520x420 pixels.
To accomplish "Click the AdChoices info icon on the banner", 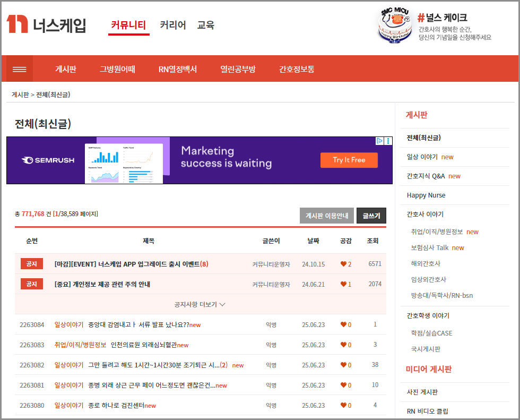I will pyautogui.click(x=379, y=141).
